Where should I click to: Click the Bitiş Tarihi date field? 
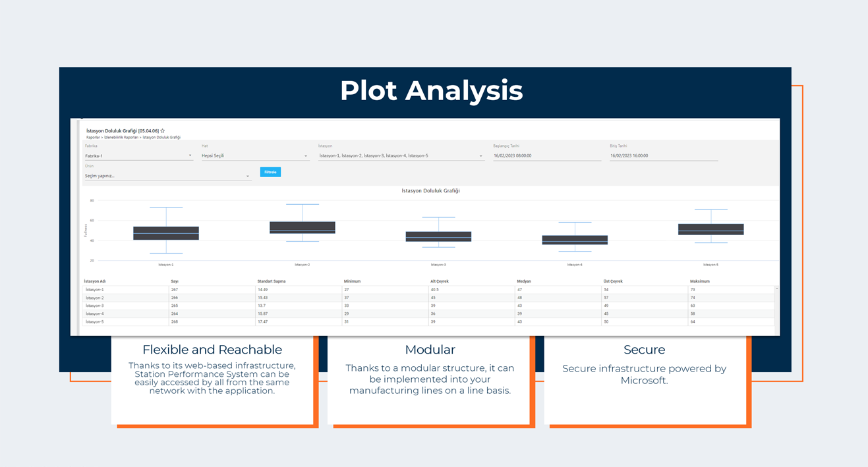point(663,156)
